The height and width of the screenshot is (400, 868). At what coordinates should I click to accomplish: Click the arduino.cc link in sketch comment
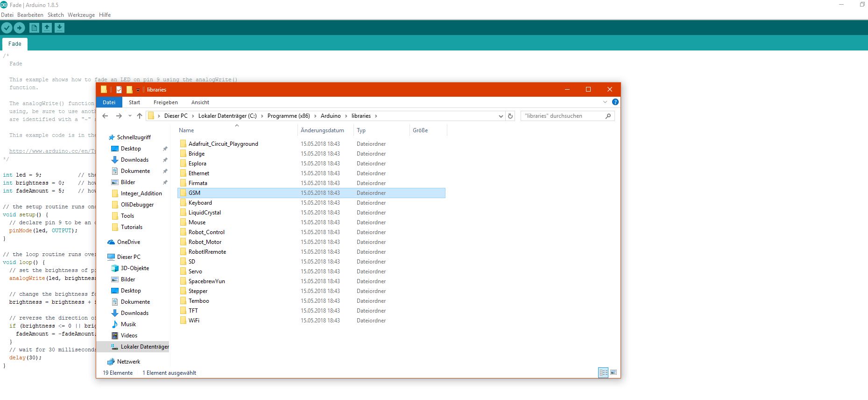pyautogui.click(x=52, y=151)
